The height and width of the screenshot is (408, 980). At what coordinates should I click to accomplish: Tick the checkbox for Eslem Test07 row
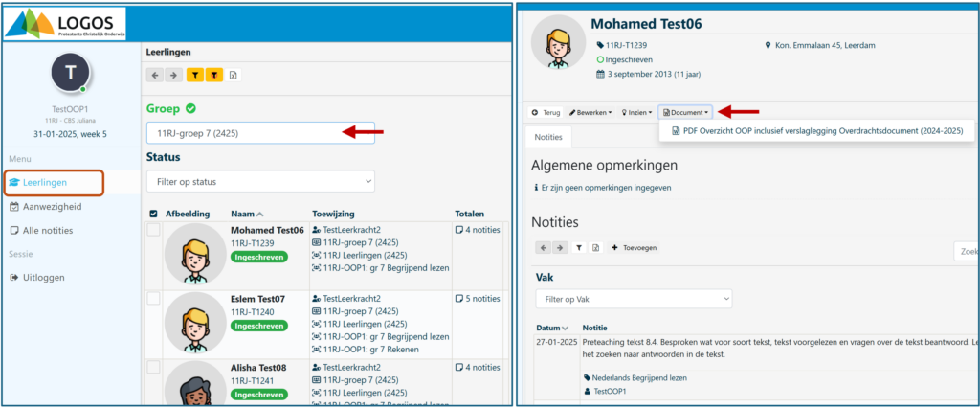coord(154,299)
